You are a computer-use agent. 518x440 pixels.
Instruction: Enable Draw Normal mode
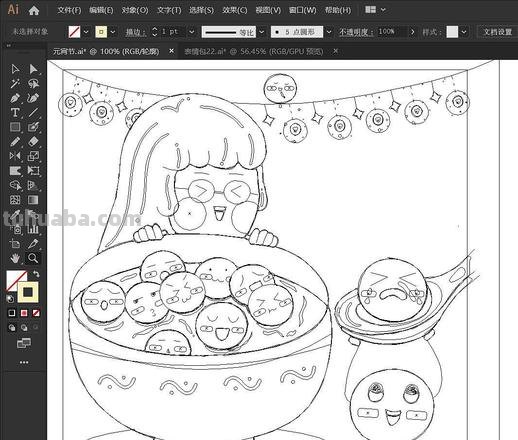pos(12,328)
